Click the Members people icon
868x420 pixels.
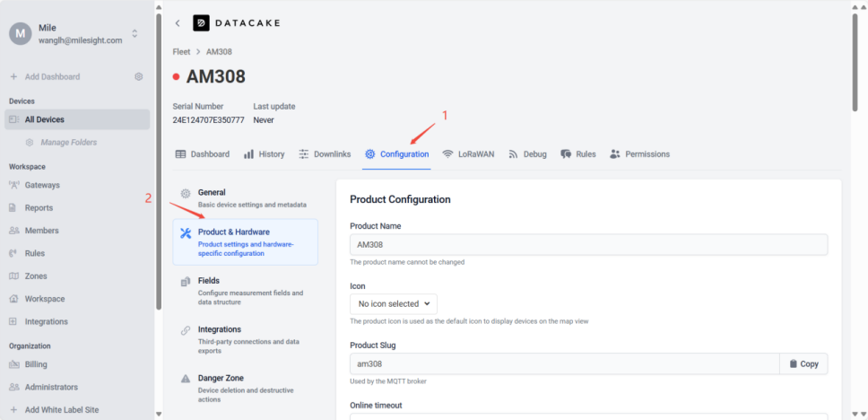point(13,231)
